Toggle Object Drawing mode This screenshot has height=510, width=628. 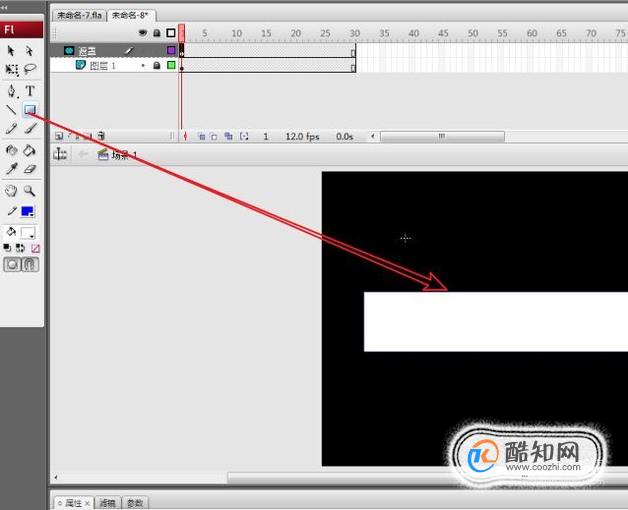click(12, 264)
